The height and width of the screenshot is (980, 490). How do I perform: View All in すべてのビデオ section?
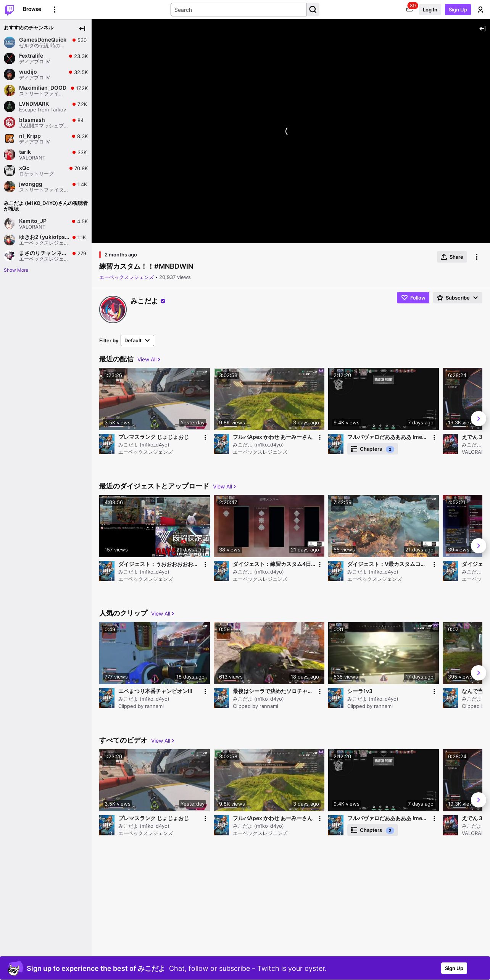[163, 741]
